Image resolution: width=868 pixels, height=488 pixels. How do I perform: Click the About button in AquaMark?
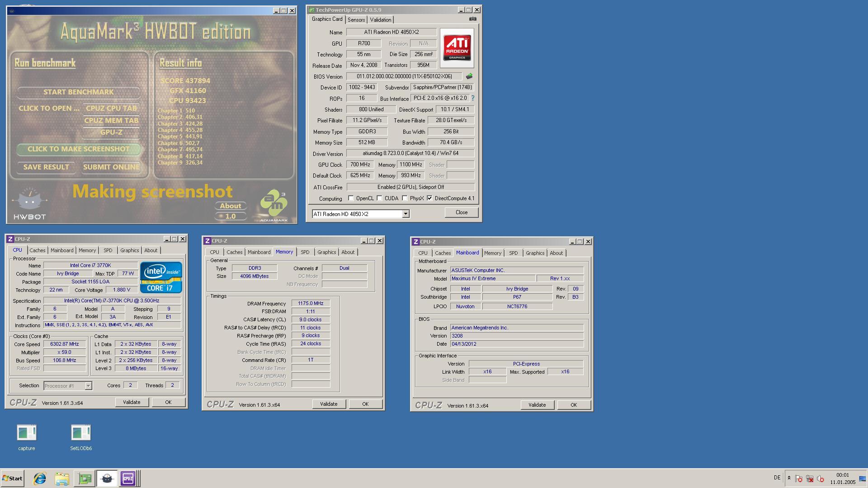click(x=231, y=206)
